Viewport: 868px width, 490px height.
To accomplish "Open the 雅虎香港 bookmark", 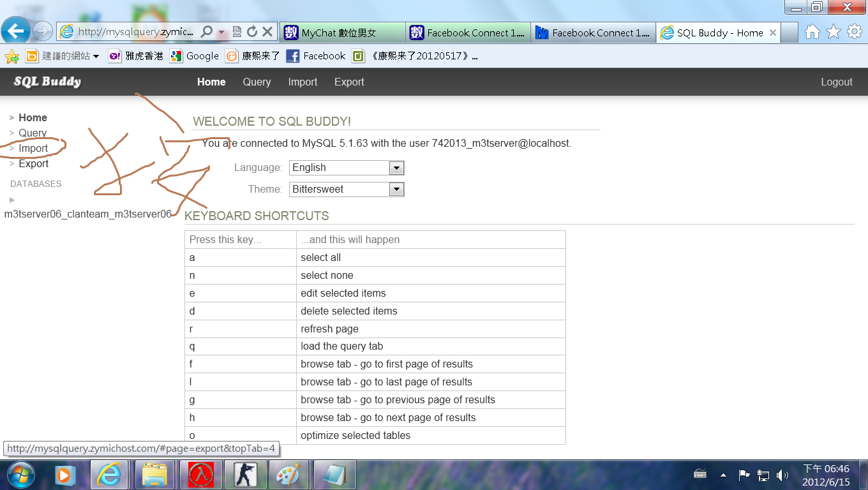I will point(136,56).
